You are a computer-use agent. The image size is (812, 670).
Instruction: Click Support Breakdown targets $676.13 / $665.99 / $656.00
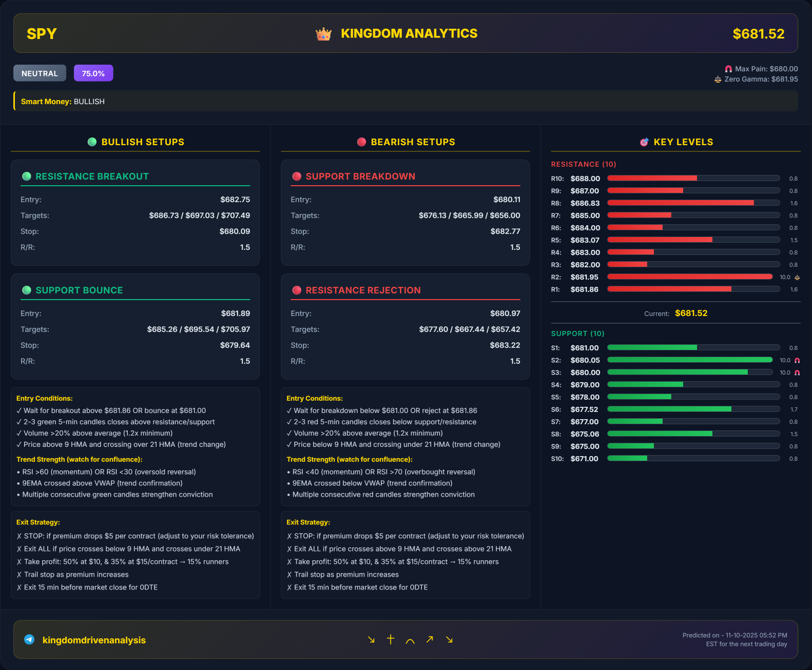tap(469, 215)
